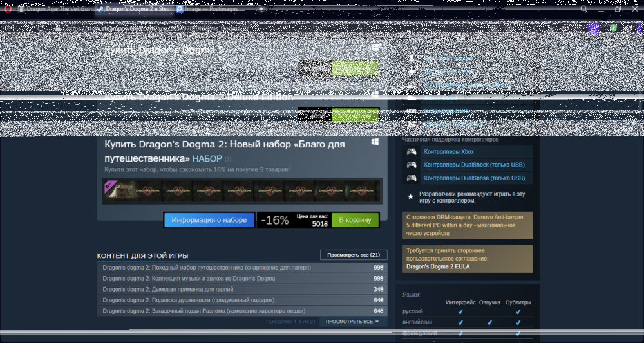
Task: Click Контроллеры DualShock (только USB) link
Action: click(x=475, y=165)
